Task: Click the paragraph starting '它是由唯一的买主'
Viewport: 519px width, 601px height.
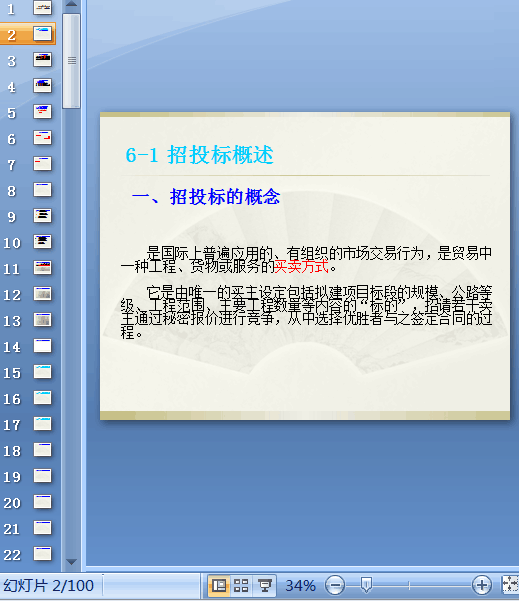Action: [306, 312]
